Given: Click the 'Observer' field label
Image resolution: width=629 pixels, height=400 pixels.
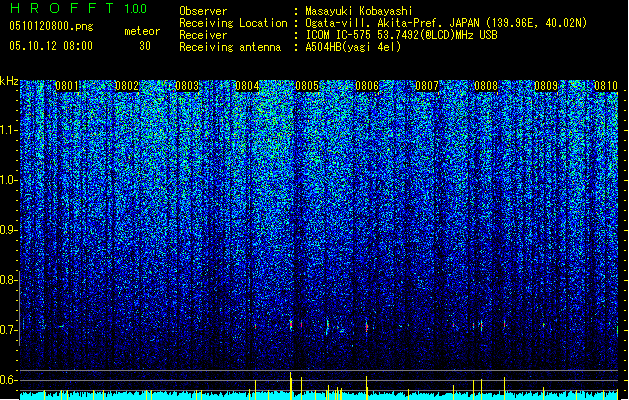Looking at the screenshot, I should click(x=203, y=11).
